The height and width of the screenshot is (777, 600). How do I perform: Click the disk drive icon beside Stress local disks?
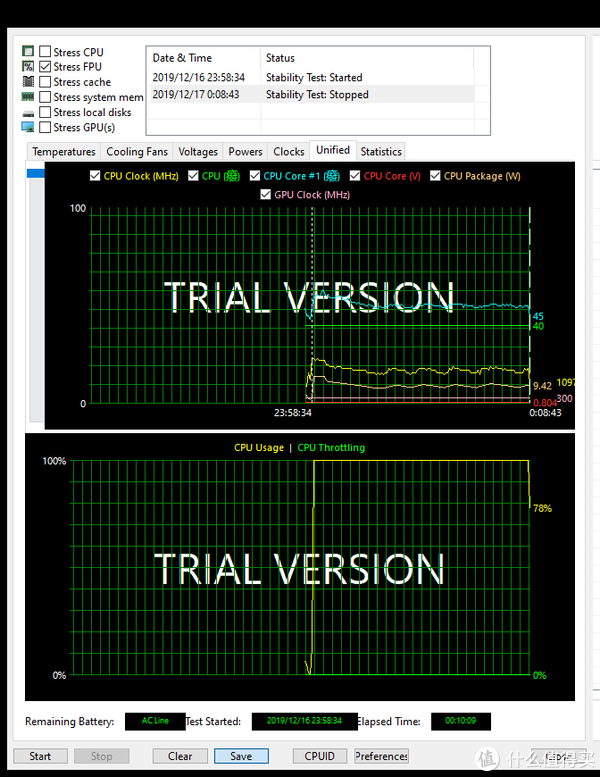pos(28,113)
